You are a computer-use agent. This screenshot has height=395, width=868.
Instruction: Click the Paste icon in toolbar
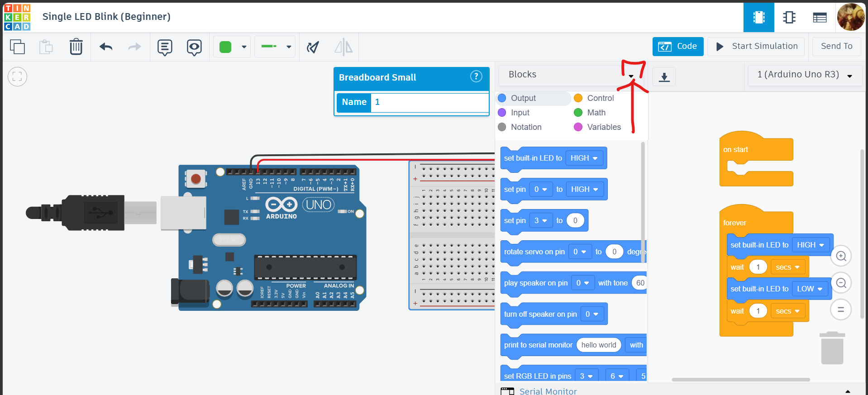point(46,47)
